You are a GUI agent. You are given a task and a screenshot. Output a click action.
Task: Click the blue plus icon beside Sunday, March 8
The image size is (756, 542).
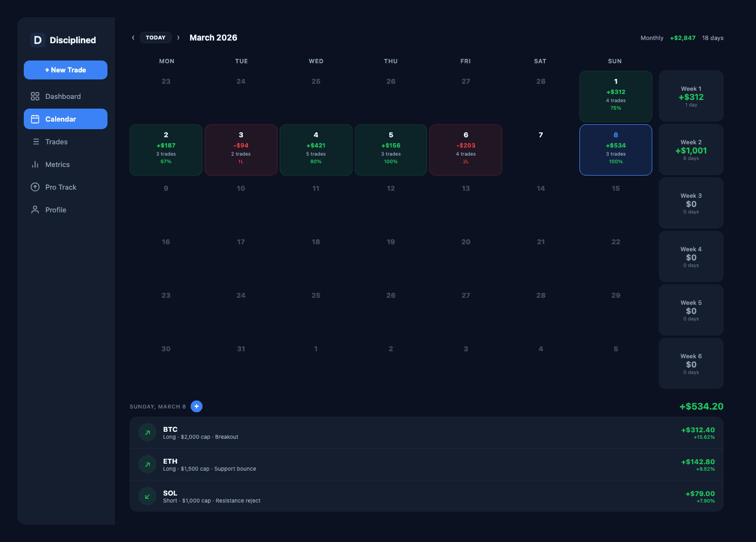[197, 406]
